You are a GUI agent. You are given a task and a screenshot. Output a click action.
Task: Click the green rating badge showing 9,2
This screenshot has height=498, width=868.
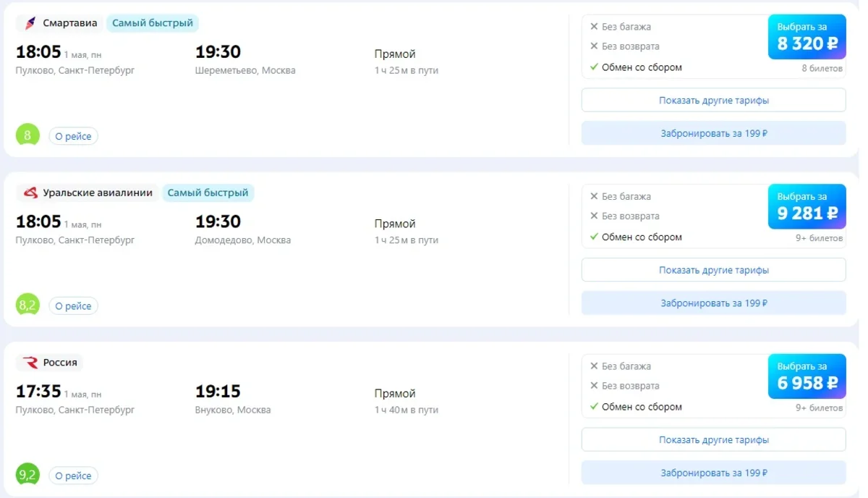[x=27, y=475]
